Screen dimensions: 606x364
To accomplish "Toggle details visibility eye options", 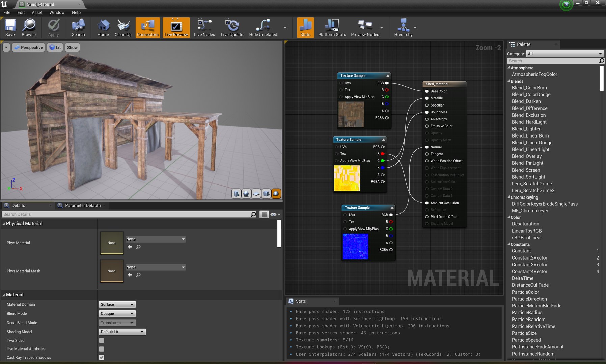I will (x=275, y=214).
